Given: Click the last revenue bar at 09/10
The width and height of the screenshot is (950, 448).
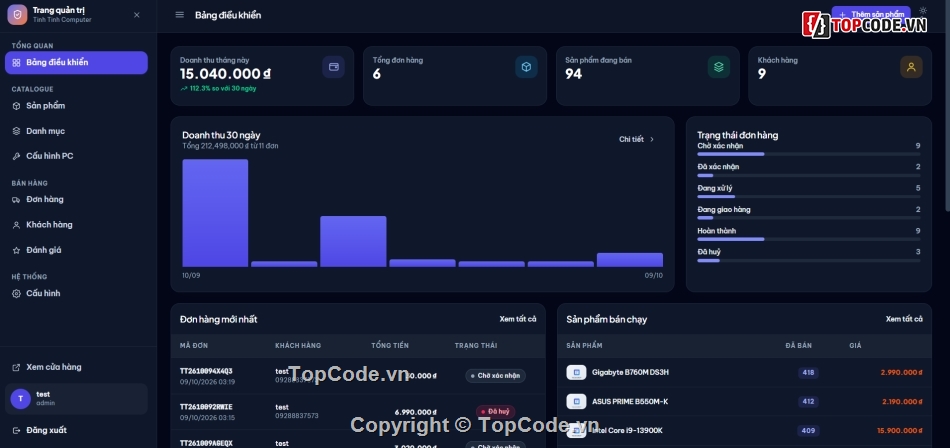Looking at the screenshot, I should click(629, 260).
